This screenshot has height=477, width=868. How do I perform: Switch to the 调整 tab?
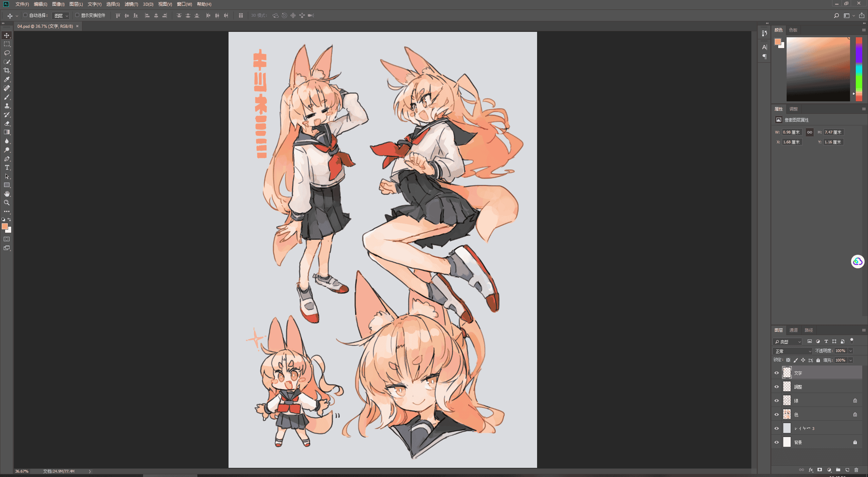pos(793,109)
